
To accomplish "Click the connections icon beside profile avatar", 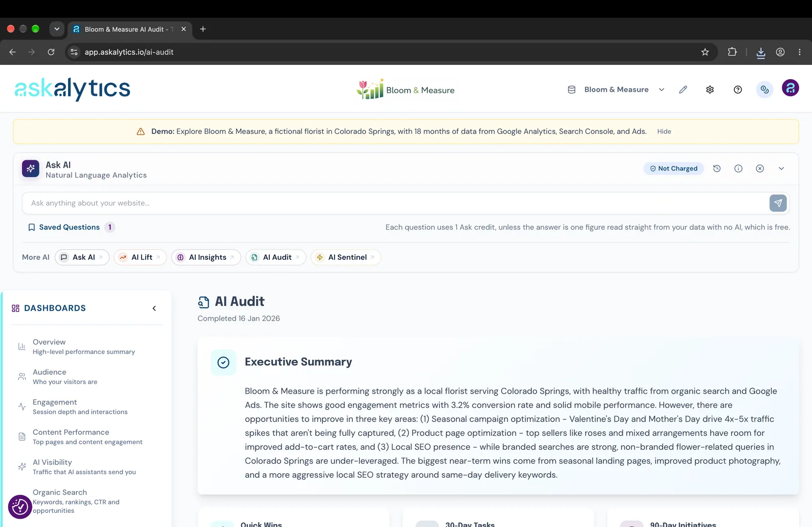I will click(x=765, y=90).
